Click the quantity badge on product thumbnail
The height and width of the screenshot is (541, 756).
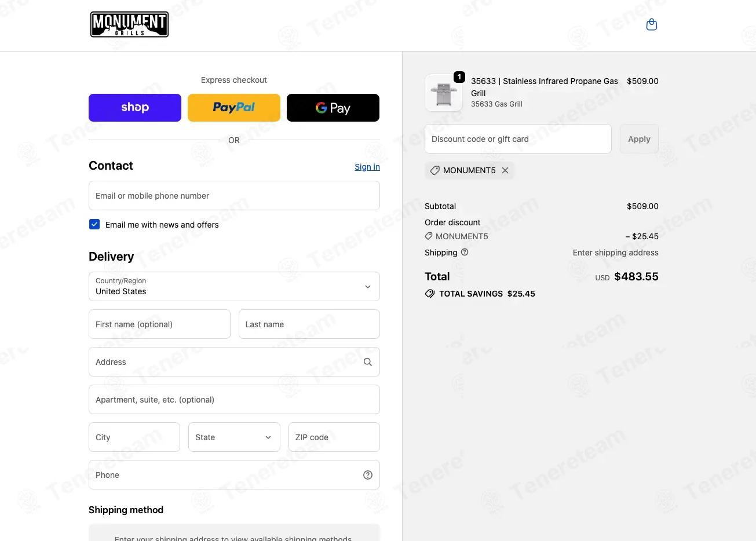click(x=459, y=77)
